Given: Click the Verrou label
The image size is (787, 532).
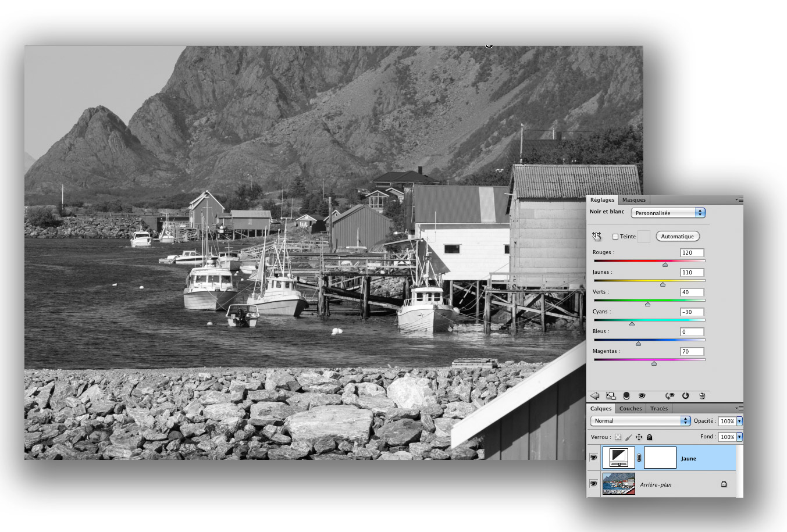Looking at the screenshot, I should [600, 437].
